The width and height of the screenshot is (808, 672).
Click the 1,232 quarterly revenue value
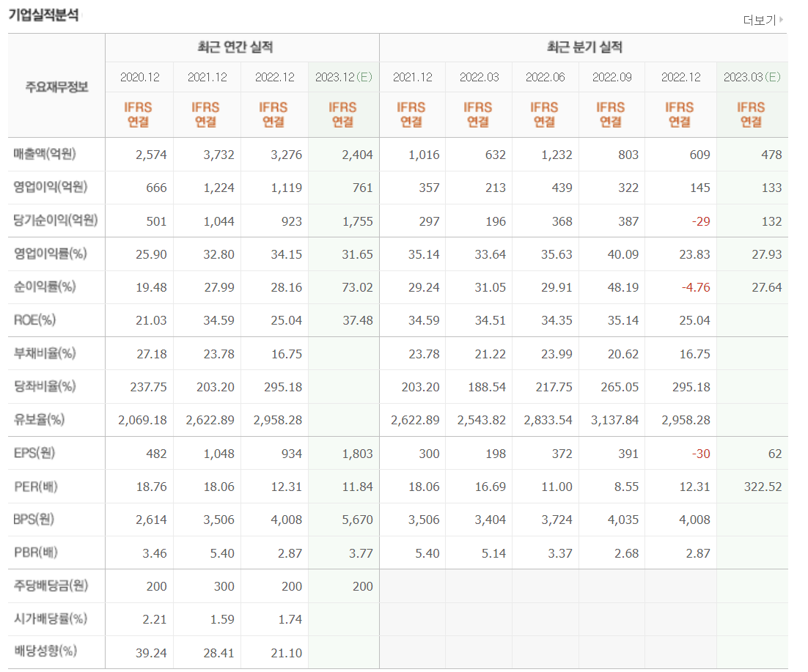pos(557,155)
